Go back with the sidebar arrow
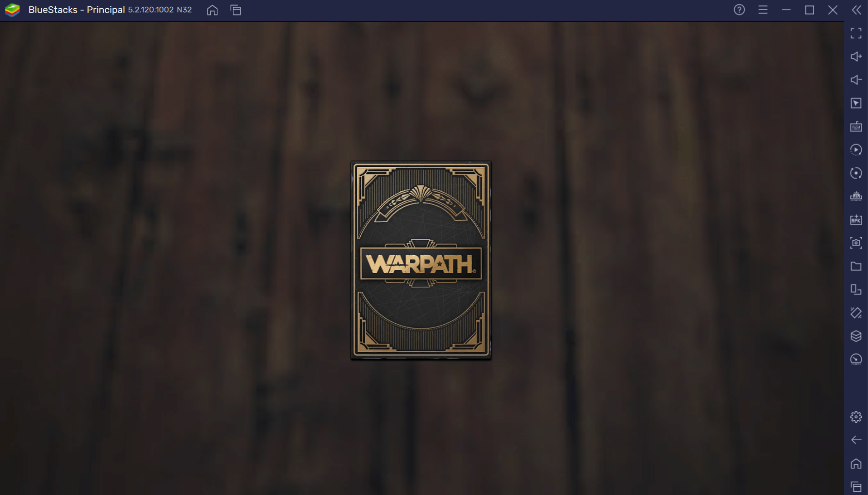Image resolution: width=868 pixels, height=495 pixels. tap(856, 440)
